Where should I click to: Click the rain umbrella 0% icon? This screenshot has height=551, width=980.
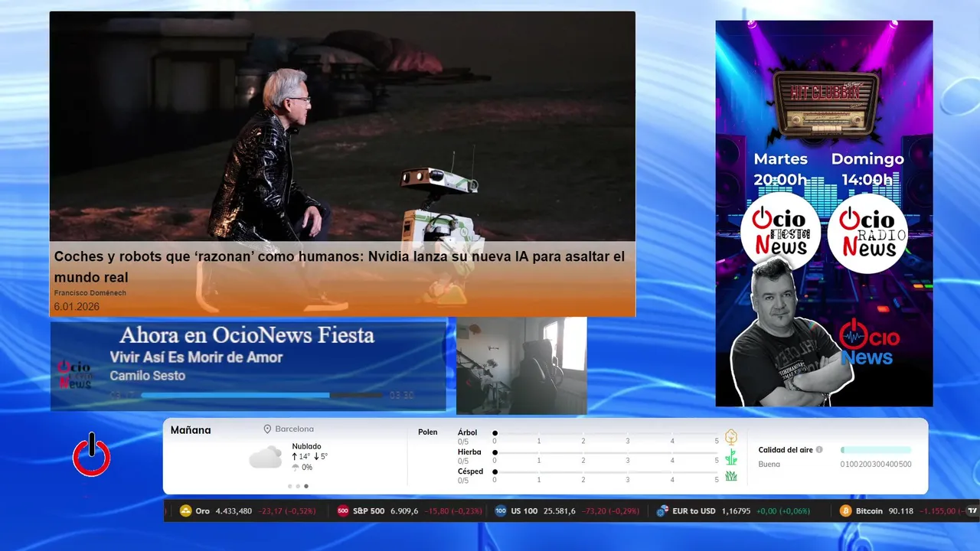(296, 468)
